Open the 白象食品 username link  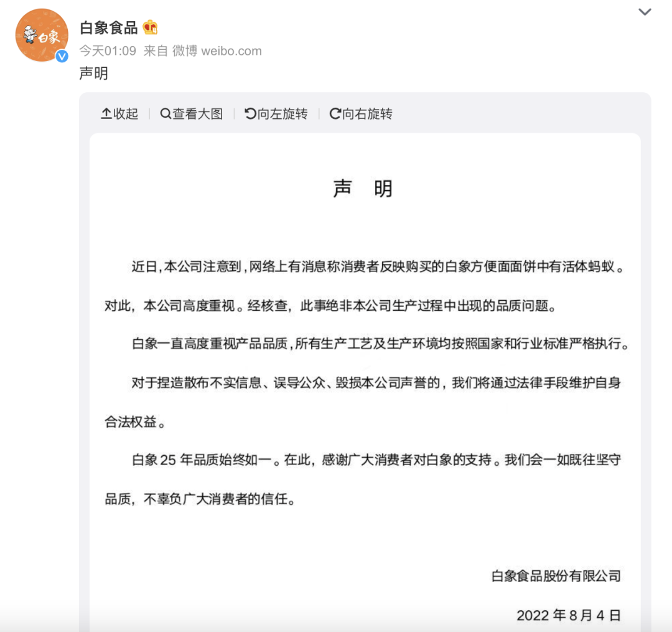[x=108, y=28]
